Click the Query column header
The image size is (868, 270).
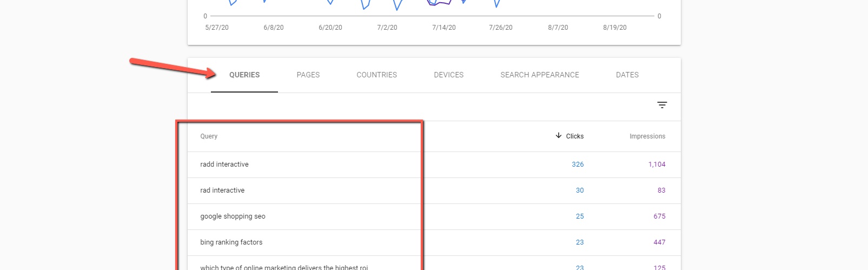[x=209, y=136]
